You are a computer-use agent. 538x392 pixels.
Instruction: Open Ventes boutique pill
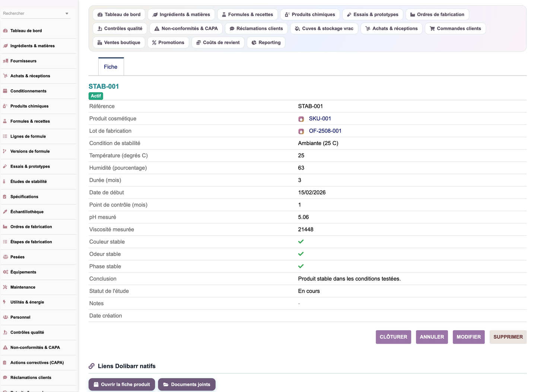(x=119, y=43)
